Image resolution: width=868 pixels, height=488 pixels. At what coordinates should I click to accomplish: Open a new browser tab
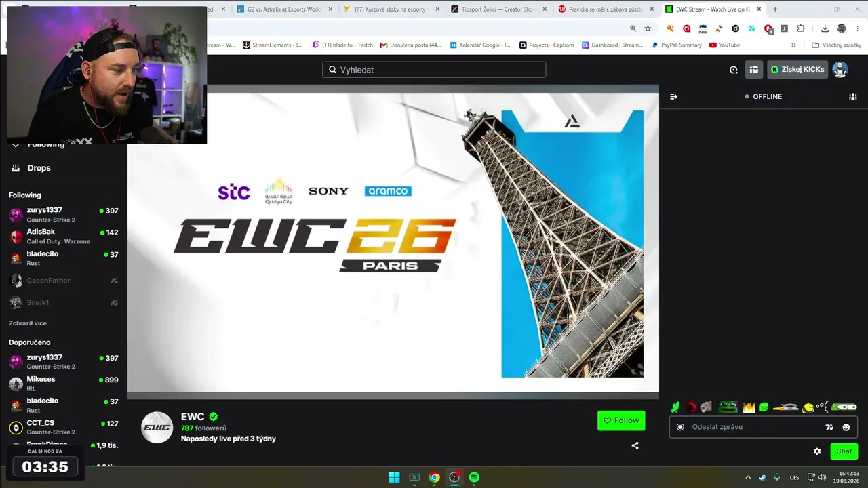click(775, 9)
